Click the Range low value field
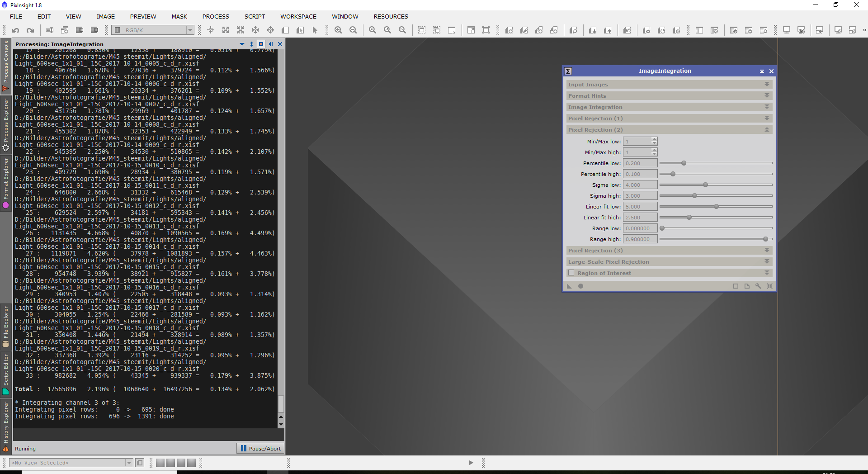This screenshot has width=868, height=474. point(640,228)
